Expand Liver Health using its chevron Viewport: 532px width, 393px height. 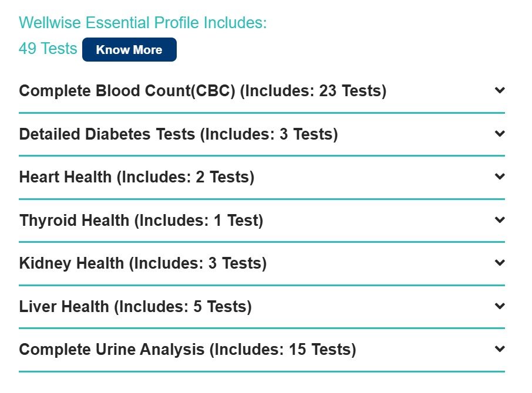tap(500, 306)
